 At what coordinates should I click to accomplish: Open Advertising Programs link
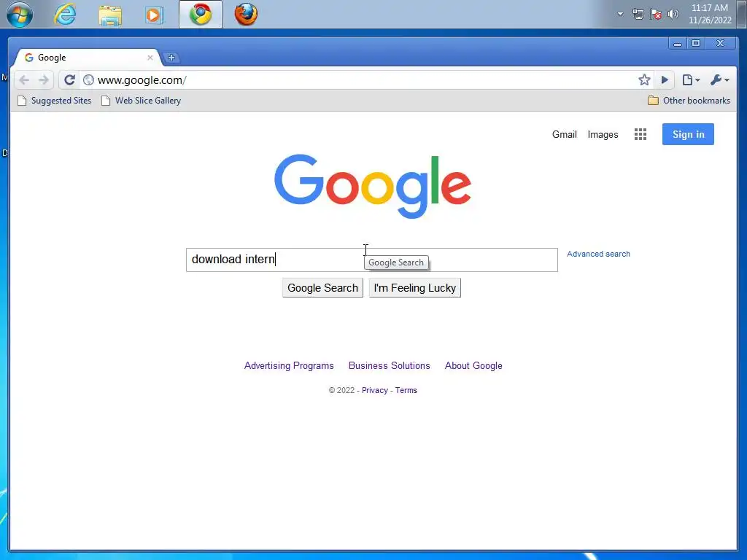click(x=289, y=366)
